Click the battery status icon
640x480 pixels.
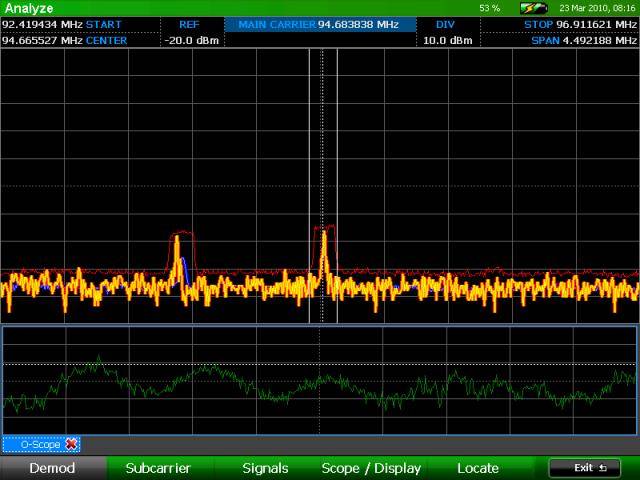click(533, 8)
